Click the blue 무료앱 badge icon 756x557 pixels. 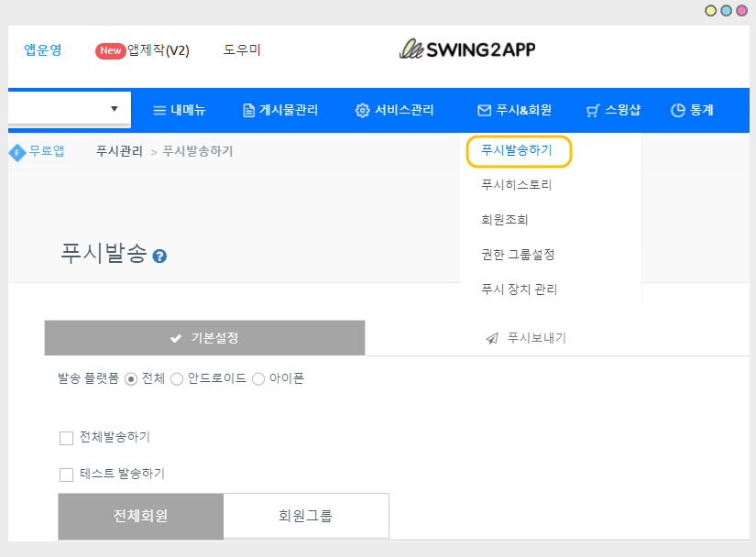(x=16, y=152)
